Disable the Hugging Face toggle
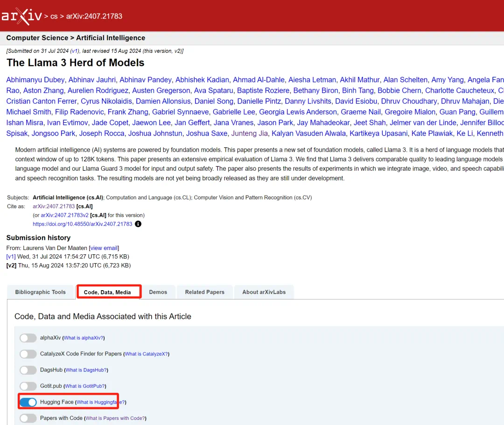 pyautogui.click(x=28, y=402)
